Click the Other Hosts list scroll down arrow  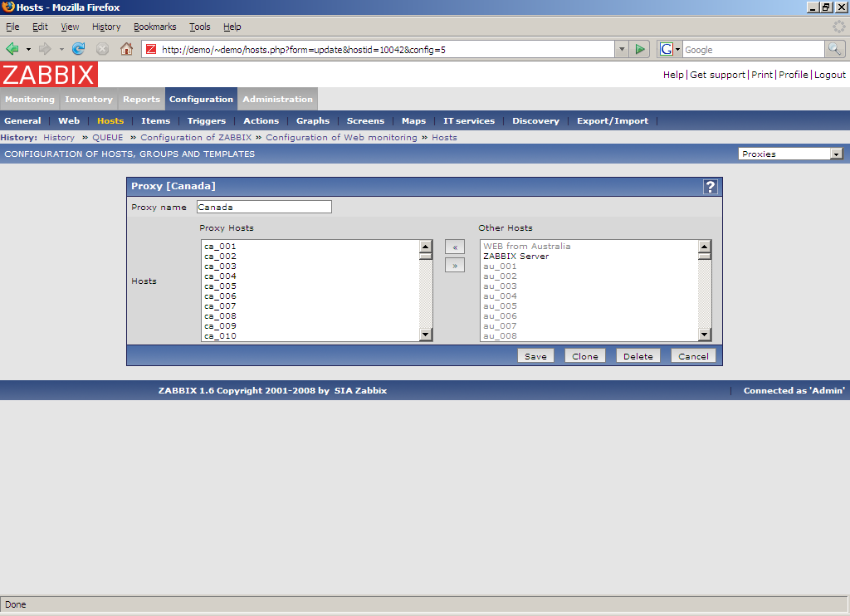click(x=704, y=335)
